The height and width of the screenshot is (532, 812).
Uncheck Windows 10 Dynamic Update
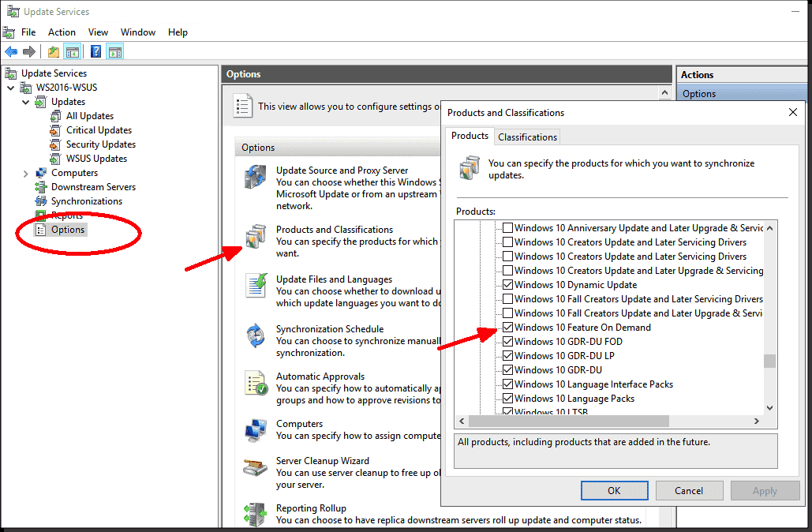click(x=508, y=285)
